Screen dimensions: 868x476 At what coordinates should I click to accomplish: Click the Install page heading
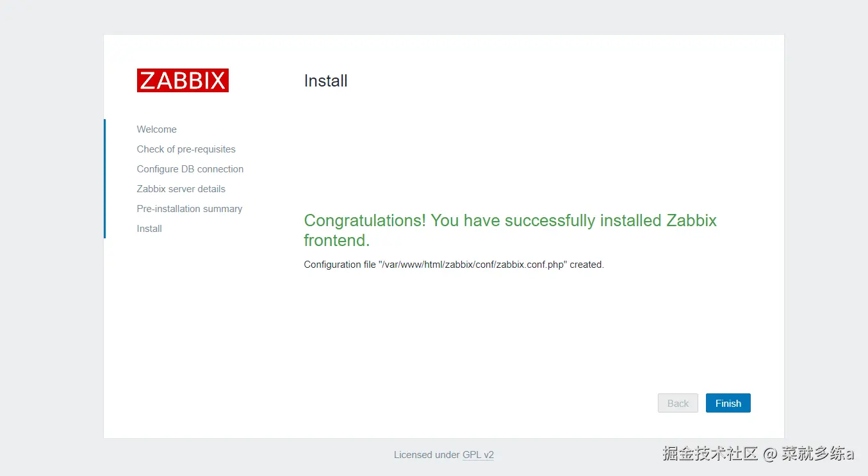[325, 81]
